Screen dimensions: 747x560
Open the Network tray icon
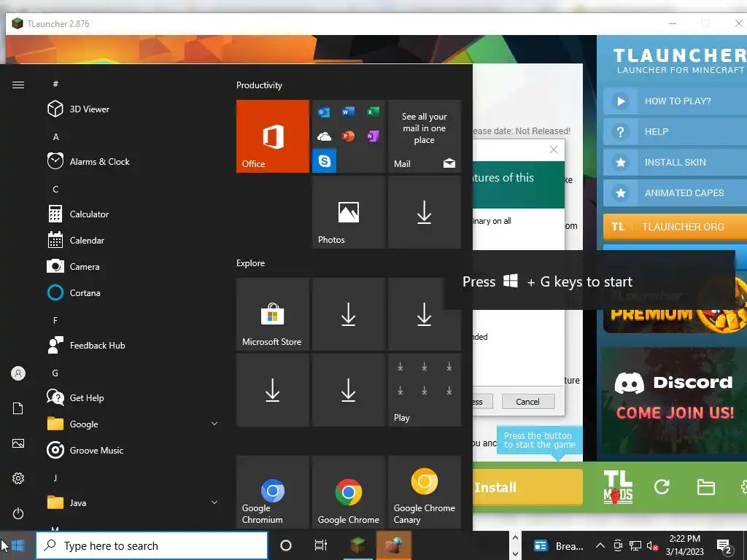pos(635,545)
